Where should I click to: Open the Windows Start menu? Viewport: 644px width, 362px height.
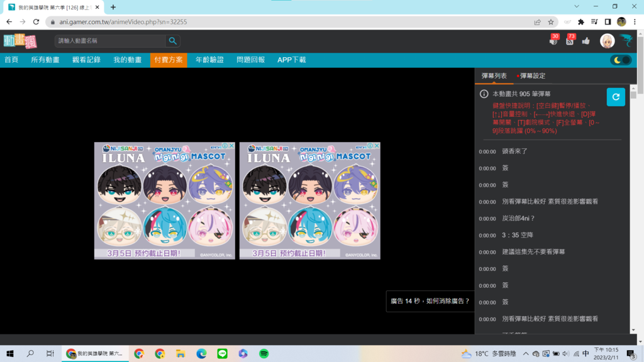(10, 353)
